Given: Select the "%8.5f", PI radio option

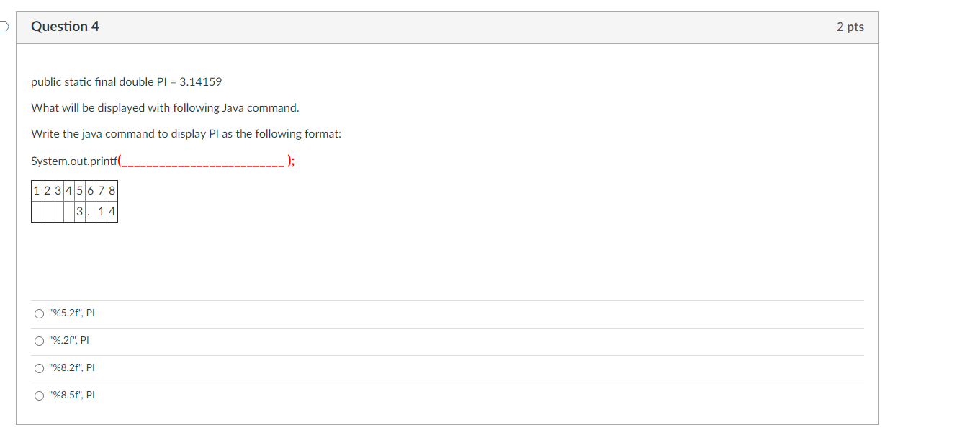Looking at the screenshot, I should coord(39,396).
